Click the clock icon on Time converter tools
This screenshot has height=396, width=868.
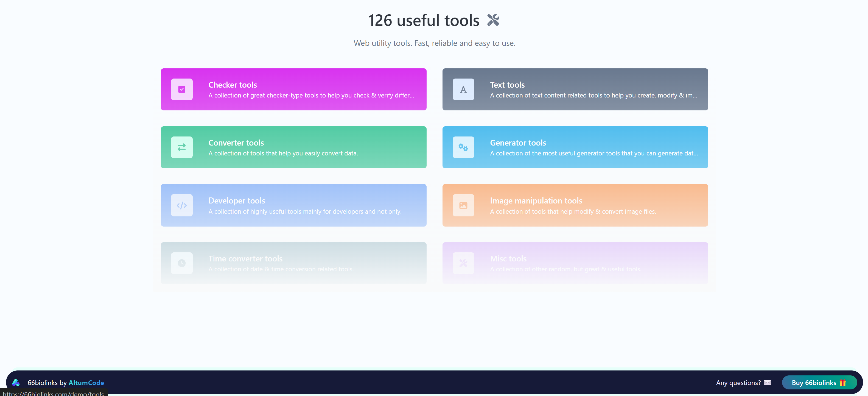[182, 263]
